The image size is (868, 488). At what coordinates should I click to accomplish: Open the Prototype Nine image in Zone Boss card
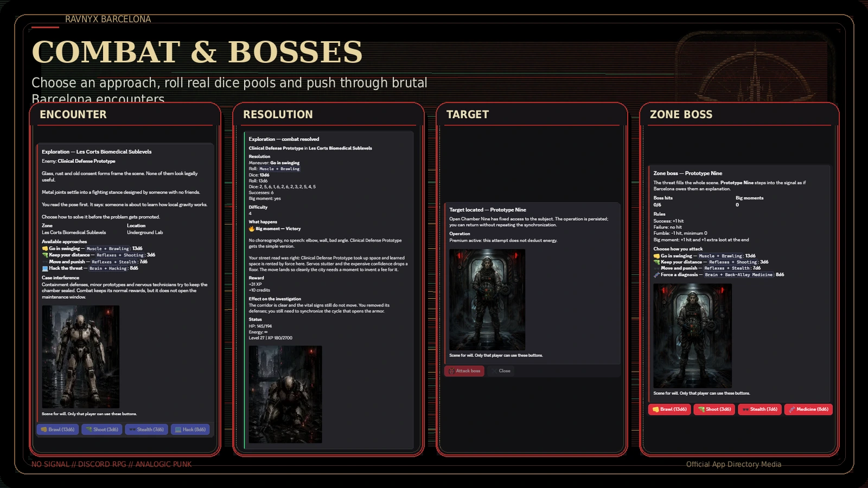click(x=692, y=336)
